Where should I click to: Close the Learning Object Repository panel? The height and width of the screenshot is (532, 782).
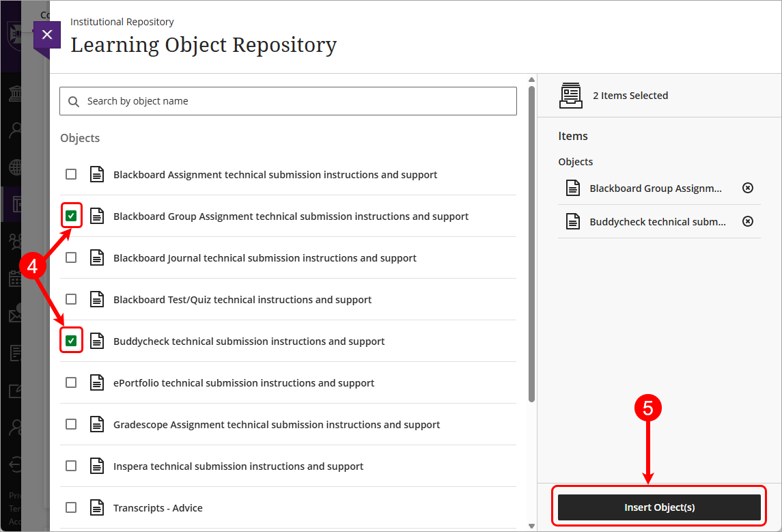(47, 34)
